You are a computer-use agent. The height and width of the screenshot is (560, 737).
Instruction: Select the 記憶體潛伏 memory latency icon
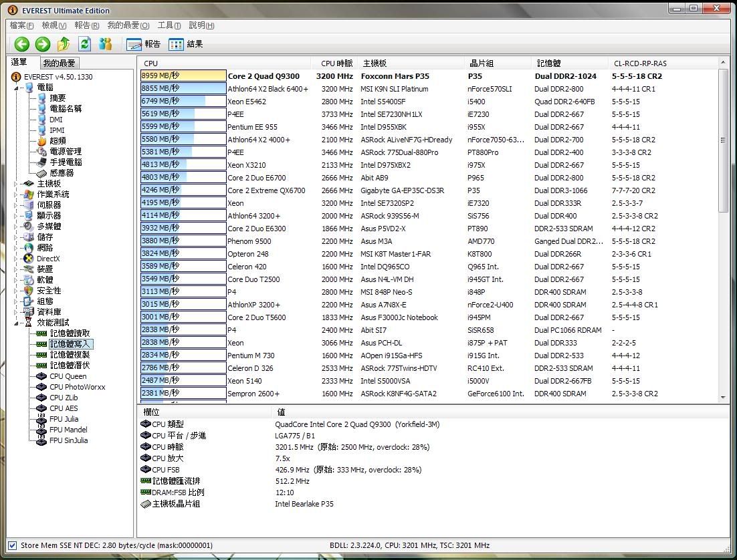point(42,366)
